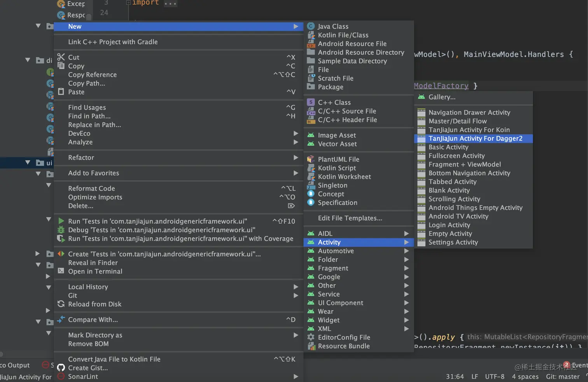Image resolution: width=588 pixels, height=382 pixels.
Task: Click the Reload from Disk icon
Action: coord(61,304)
